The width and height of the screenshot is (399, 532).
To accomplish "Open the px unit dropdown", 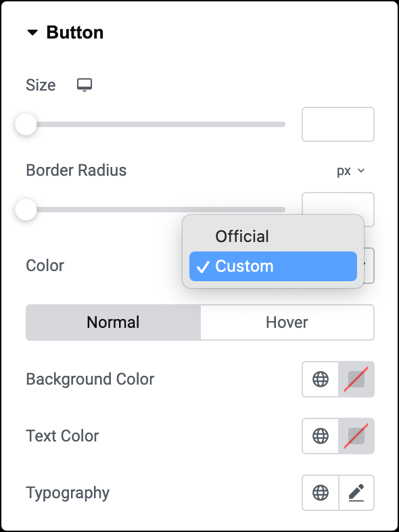I will pyautogui.click(x=351, y=170).
